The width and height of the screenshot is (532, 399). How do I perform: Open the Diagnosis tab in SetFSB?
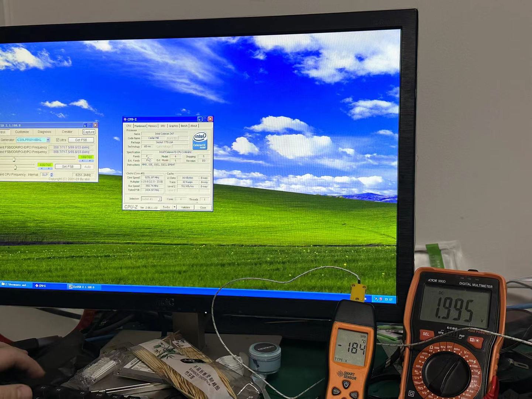(44, 132)
